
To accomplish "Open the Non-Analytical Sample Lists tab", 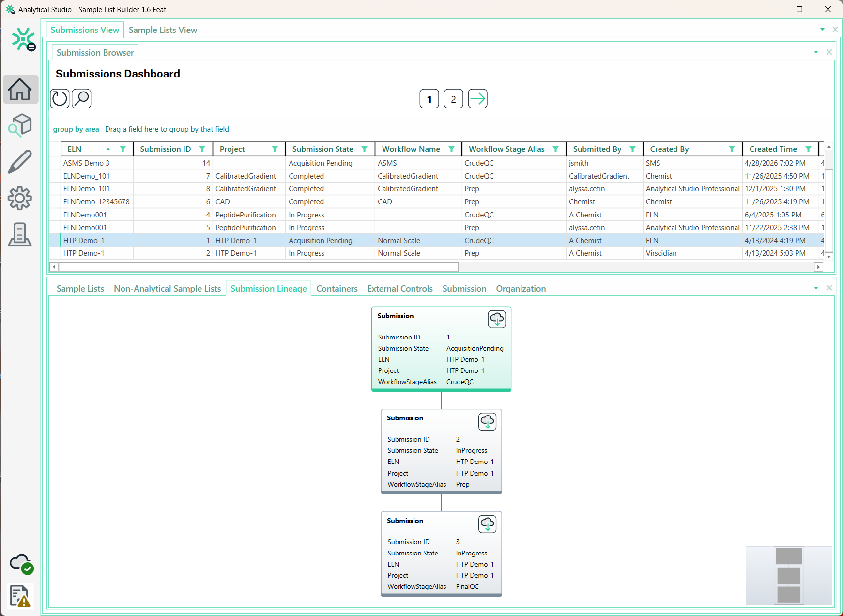I will pos(168,289).
